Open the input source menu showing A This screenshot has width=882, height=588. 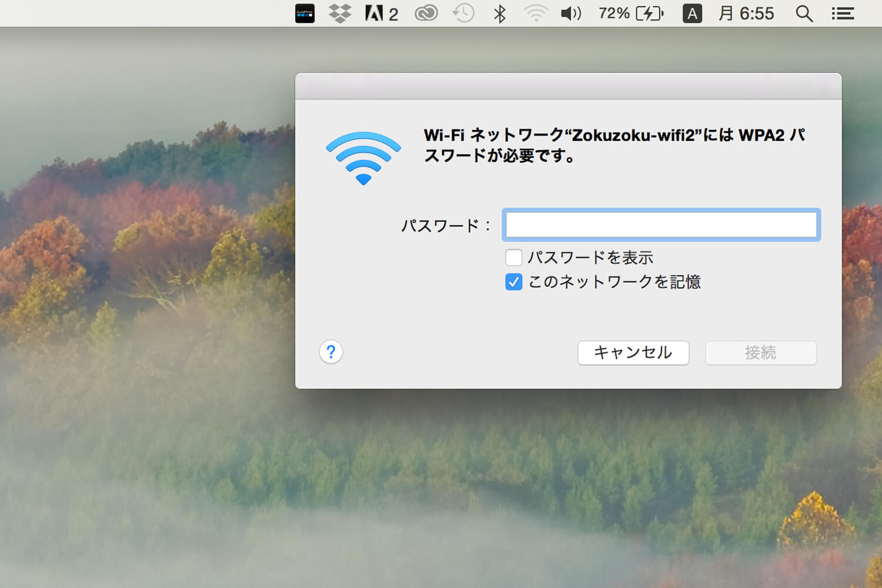692,13
